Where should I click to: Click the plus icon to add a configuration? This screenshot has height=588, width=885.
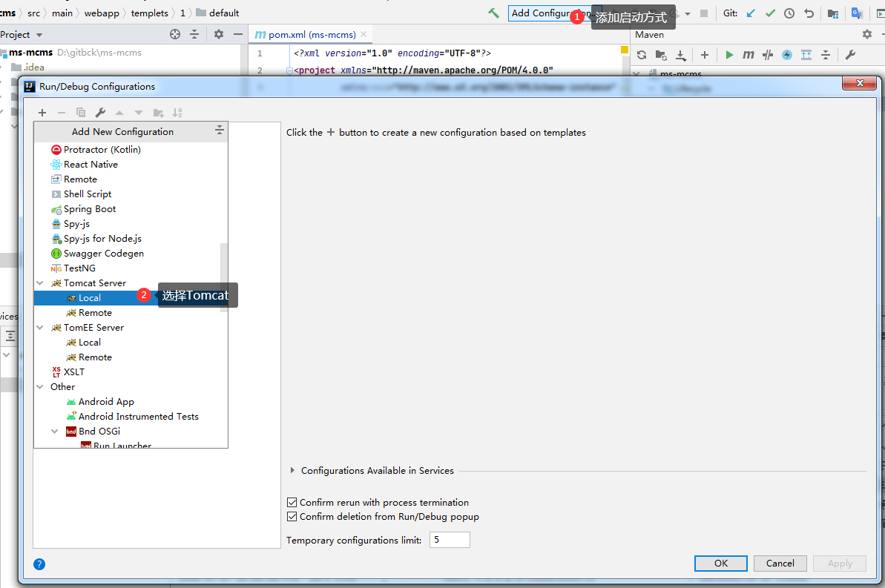42,113
